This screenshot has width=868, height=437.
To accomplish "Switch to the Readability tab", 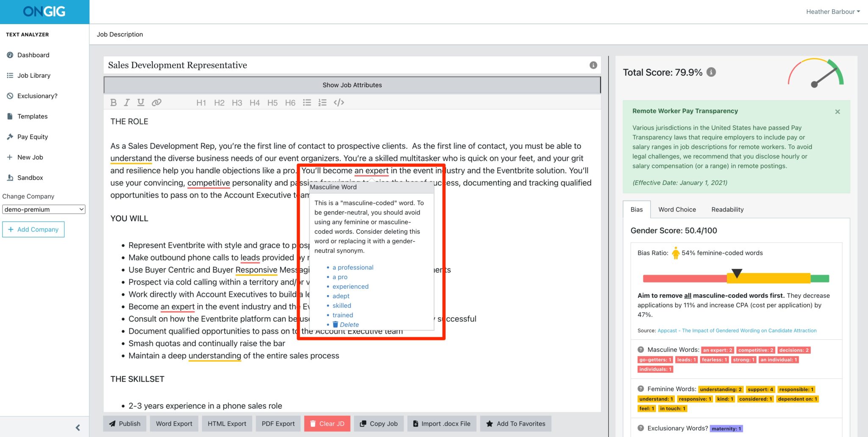I will 727,209.
